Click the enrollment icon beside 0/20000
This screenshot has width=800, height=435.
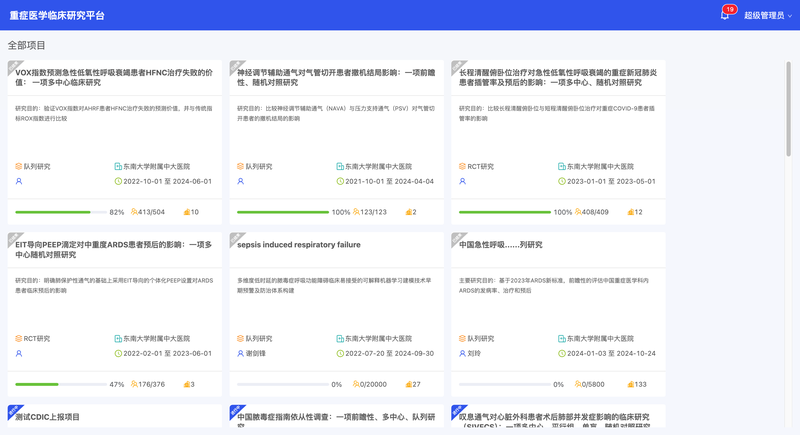point(356,384)
